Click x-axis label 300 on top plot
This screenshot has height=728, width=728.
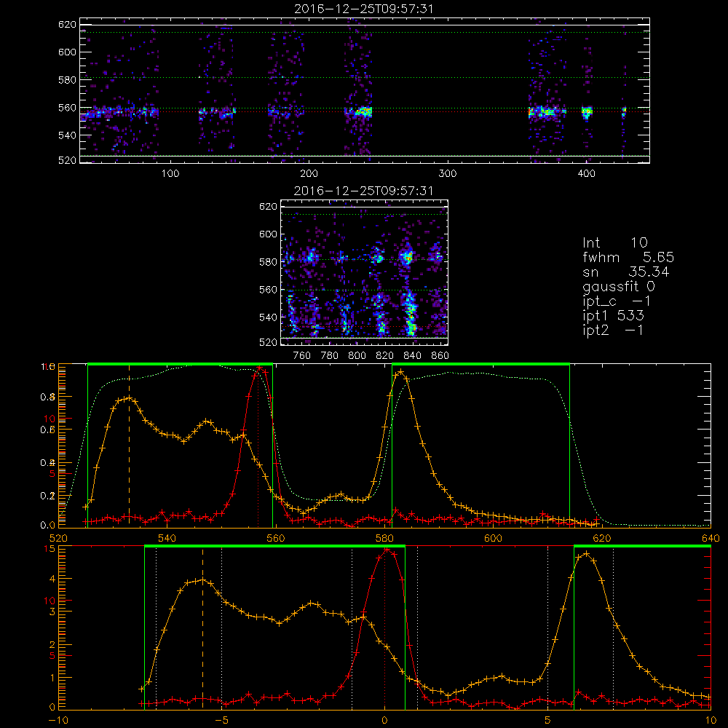448,174
